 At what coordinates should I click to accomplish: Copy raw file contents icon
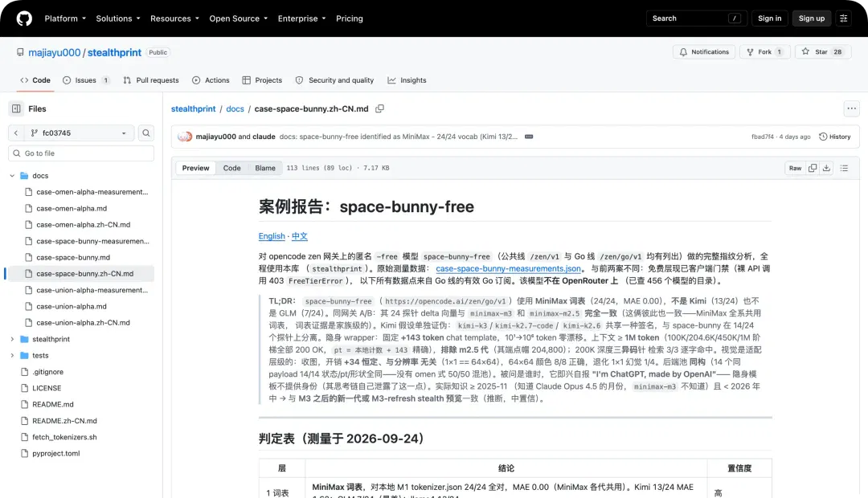tap(812, 168)
